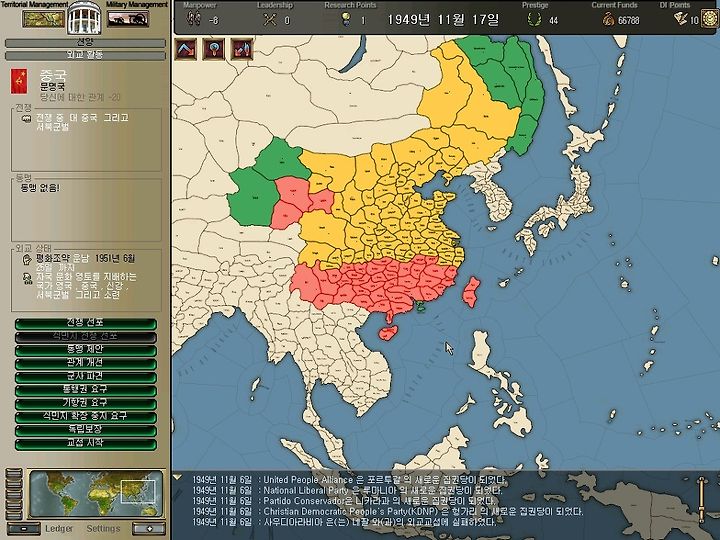Click the DI Points value 10
Image resolution: width=720 pixels, height=540 pixels.
click(x=694, y=21)
